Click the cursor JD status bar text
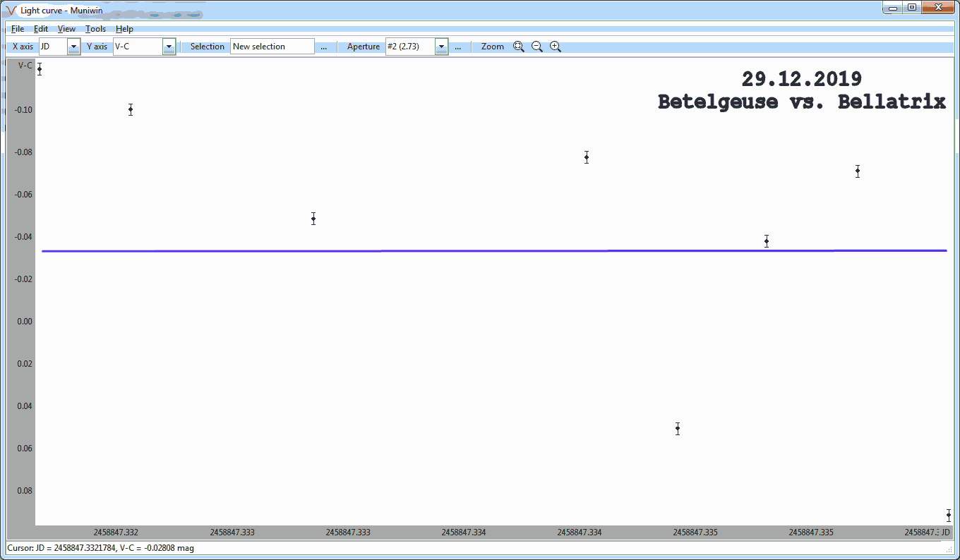The width and height of the screenshot is (960, 560). click(x=100, y=548)
